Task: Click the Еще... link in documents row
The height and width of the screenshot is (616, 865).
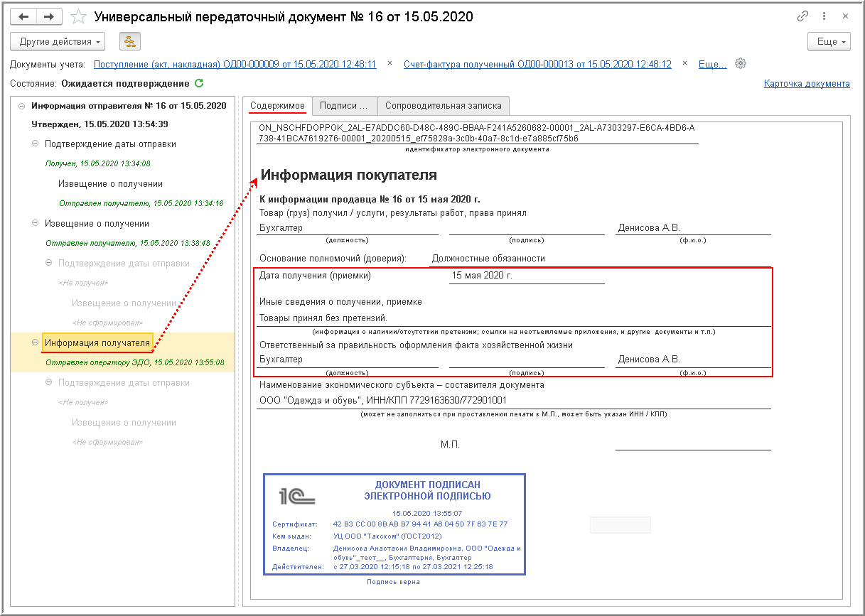Action: click(713, 64)
